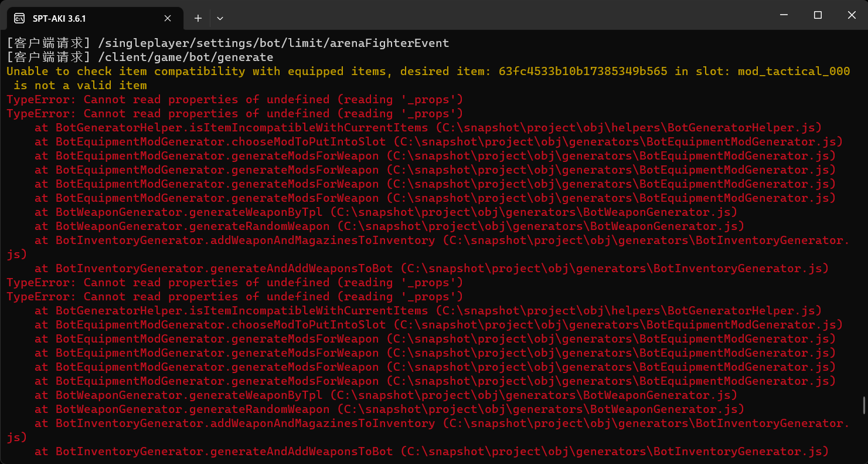
Task: Click the arenaFighterEvent request path
Action: pyautogui.click(x=273, y=43)
